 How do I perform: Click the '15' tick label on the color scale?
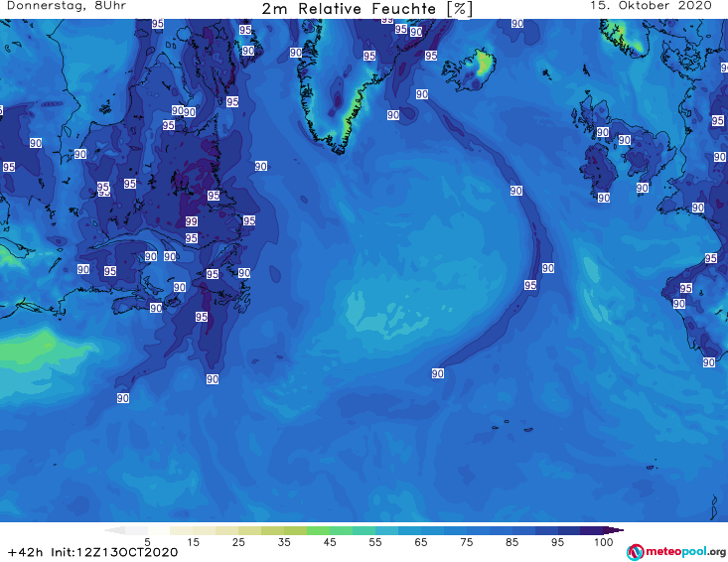(x=193, y=542)
